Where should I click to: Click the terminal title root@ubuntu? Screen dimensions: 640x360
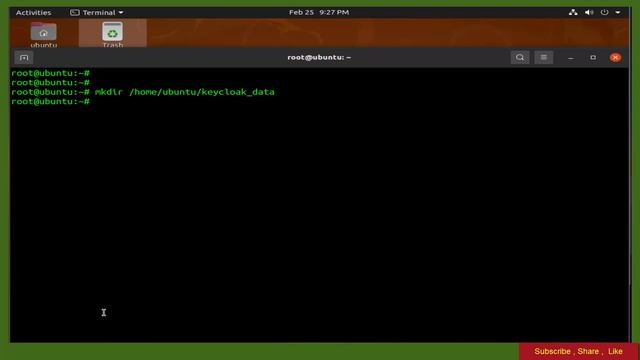click(x=319, y=58)
